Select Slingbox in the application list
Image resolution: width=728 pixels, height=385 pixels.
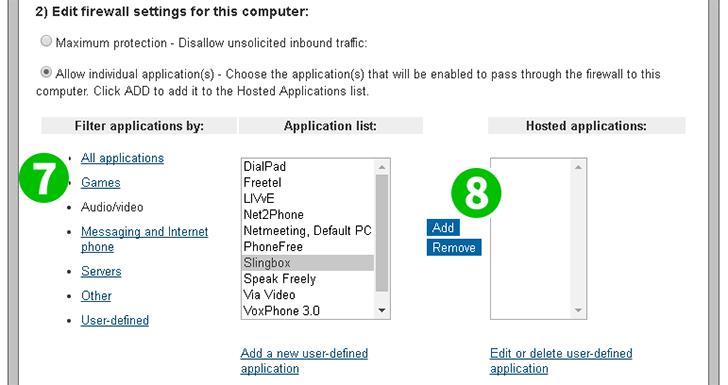point(308,263)
